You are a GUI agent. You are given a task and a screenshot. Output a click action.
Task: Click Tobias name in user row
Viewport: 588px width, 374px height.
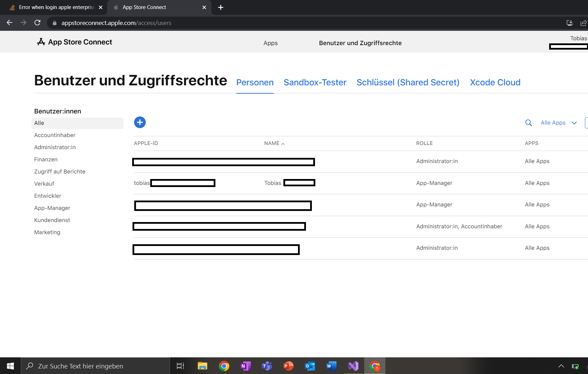273,183
